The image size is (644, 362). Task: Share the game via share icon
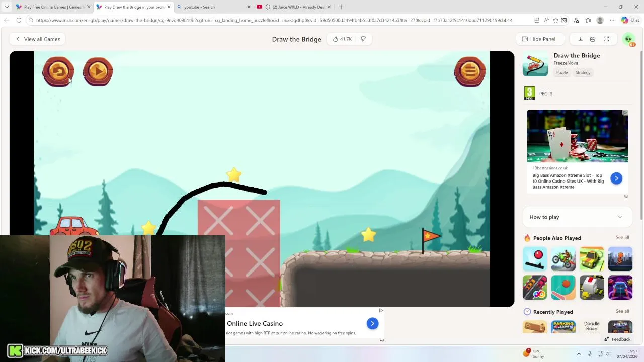[593, 39]
